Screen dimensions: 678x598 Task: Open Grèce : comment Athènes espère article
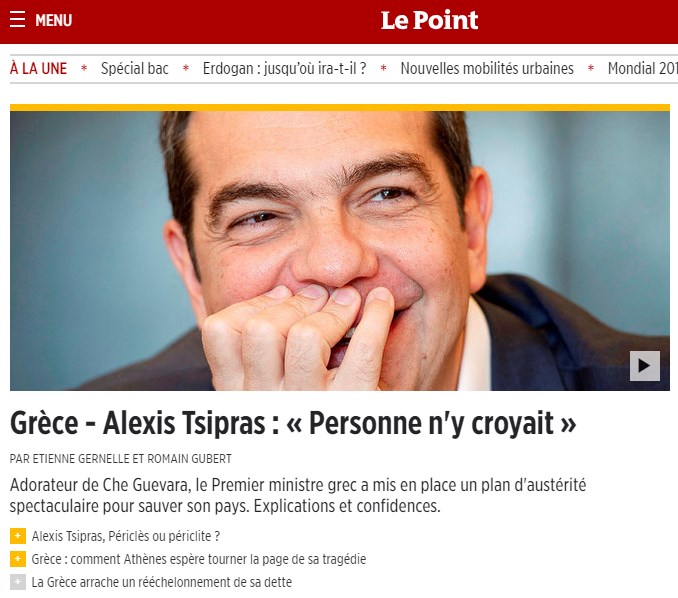198,559
